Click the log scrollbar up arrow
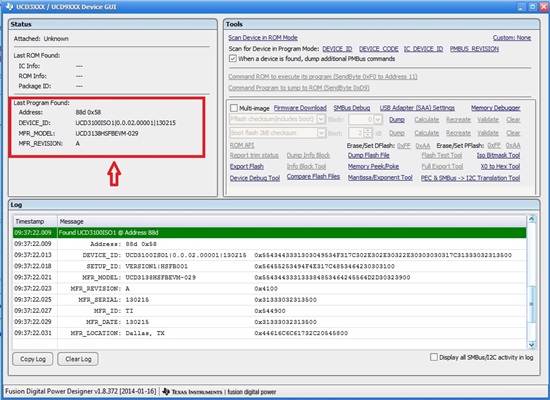 pyautogui.click(x=531, y=219)
